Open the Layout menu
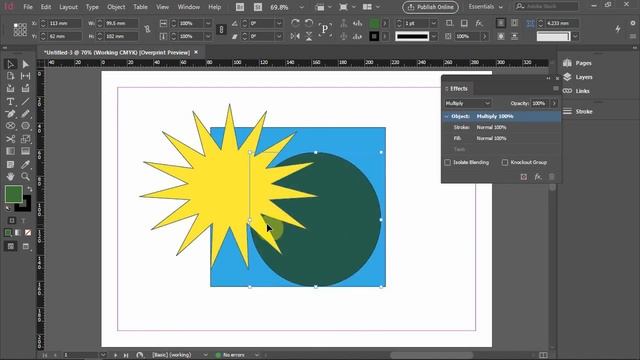 68,7
